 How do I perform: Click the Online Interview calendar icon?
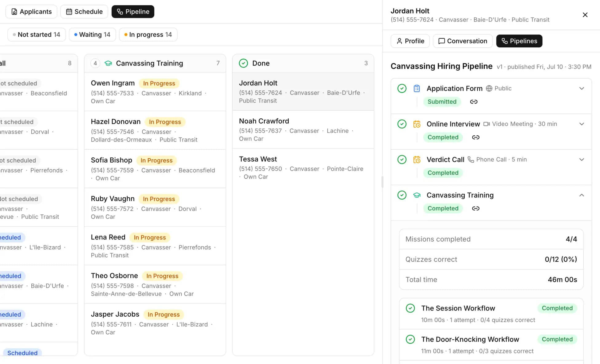click(416, 124)
